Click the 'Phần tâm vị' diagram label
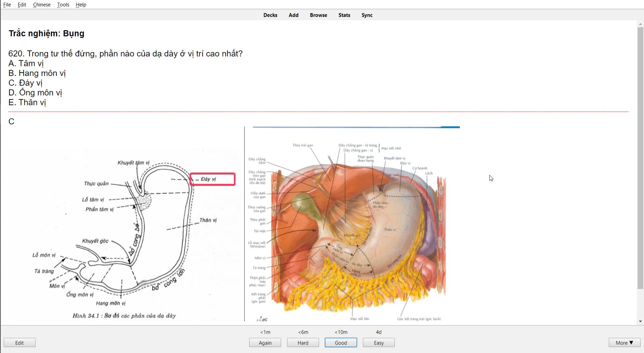The height and width of the screenshot is (353, 644). [x=99, y=210]
